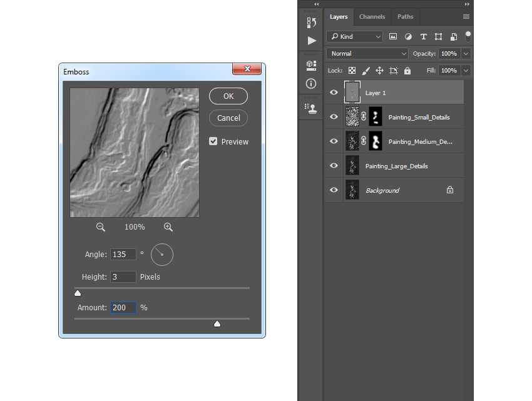This screenshot has height=401, width=532.
Task: Filter for adjustment layers icon
Action: (x=408, y=37)
